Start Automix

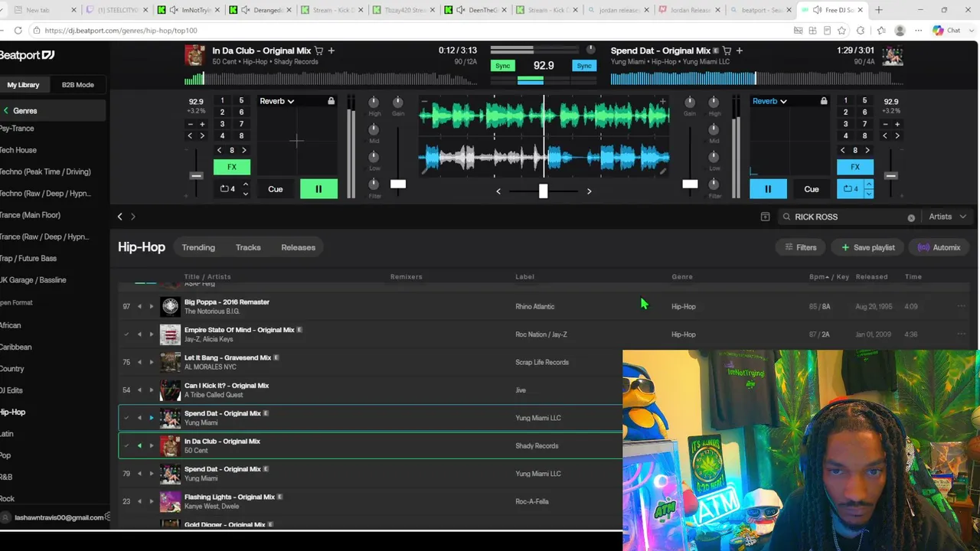939,247
